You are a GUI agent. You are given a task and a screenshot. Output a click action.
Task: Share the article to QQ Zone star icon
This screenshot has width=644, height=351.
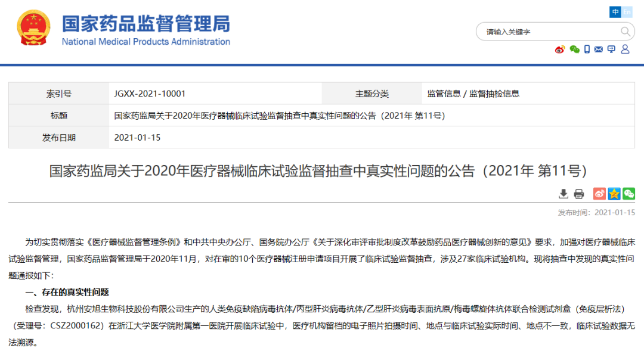[x=614, y=194]
